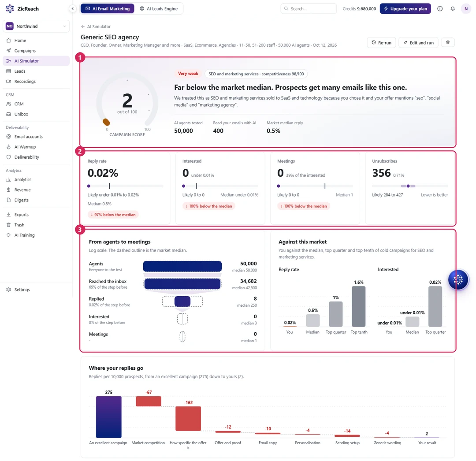Click the 'Where your replies go' heading
Image resolution: width=476 pixels, height=461 pixels.
pyautogui.click(x=116, y=368)
